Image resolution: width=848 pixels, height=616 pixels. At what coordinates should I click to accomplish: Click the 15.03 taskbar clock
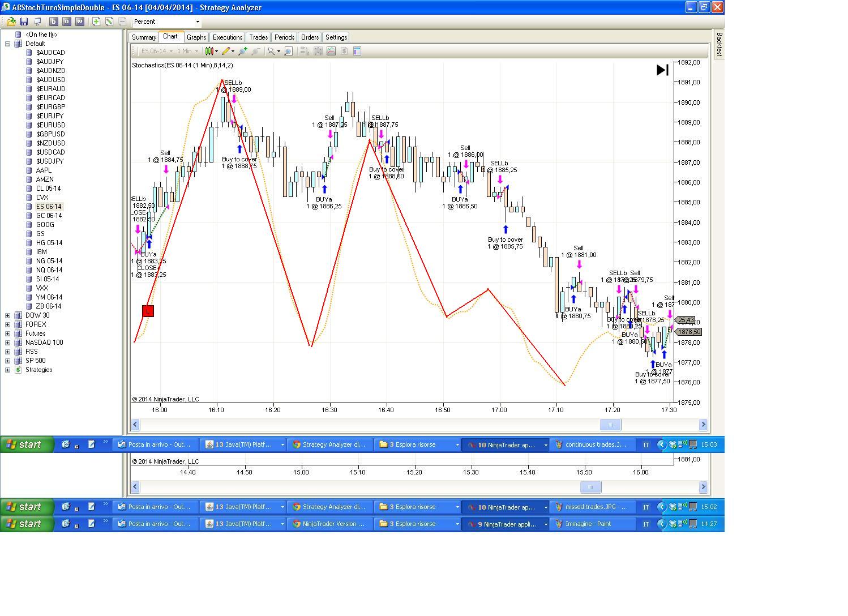(709, 445)
